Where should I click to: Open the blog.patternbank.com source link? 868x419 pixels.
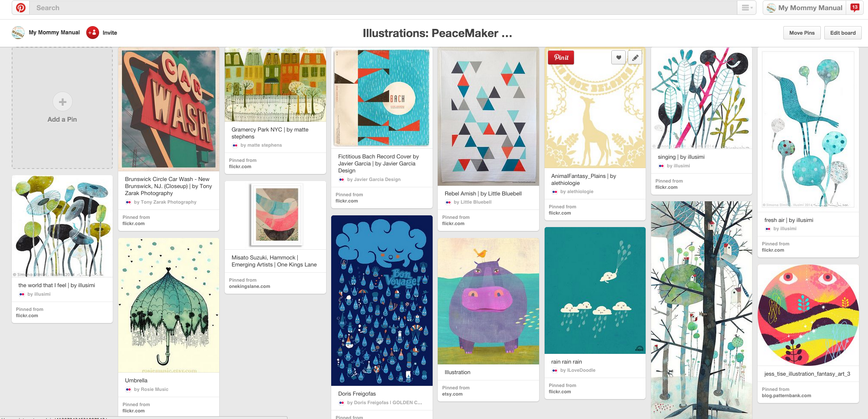pyautogui.click(x=786, y=396)
